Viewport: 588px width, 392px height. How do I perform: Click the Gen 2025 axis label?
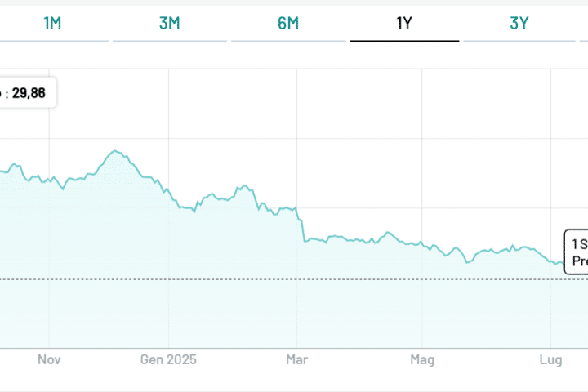coord(168,359)
